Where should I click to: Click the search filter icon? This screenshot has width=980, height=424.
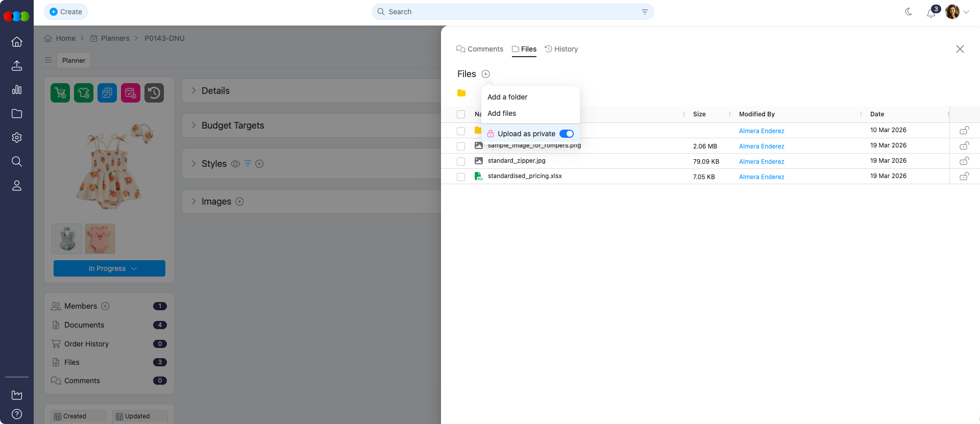pyautogui.click(x=645, y=12)
